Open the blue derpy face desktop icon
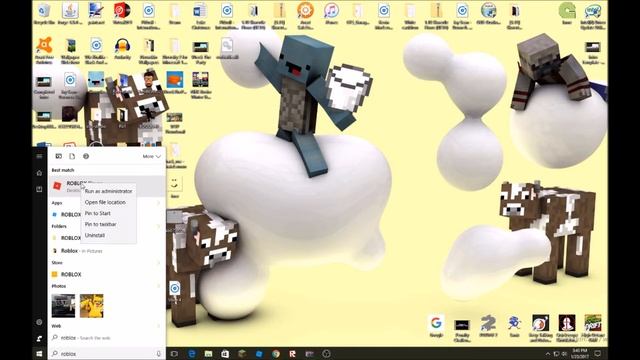640x360 pixels. [96, 82]
